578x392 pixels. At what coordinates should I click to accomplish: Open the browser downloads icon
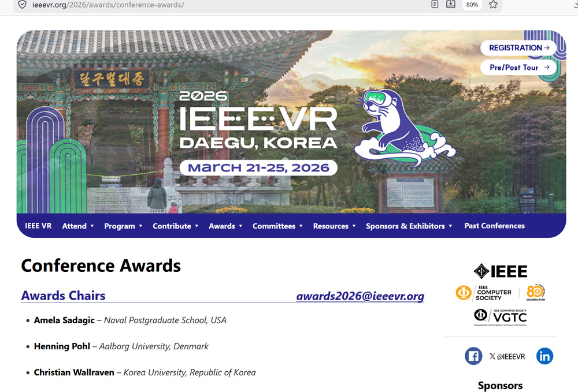(451, 5)
